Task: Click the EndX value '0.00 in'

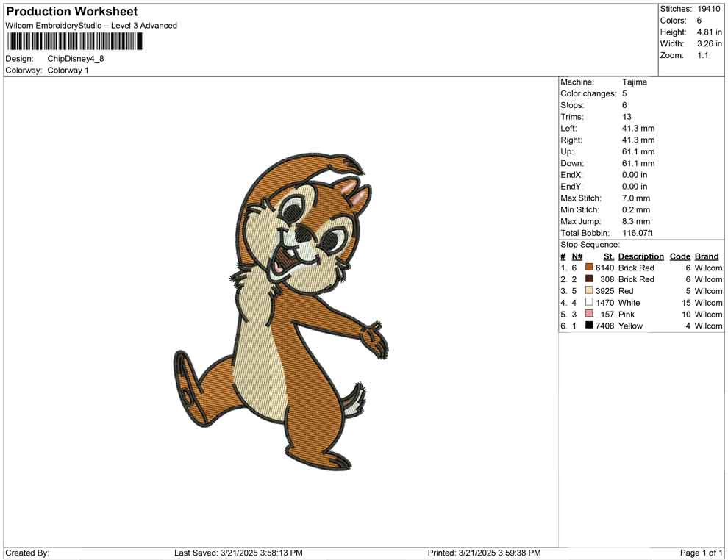Action: pyautogui.click(x=635, y=175)
